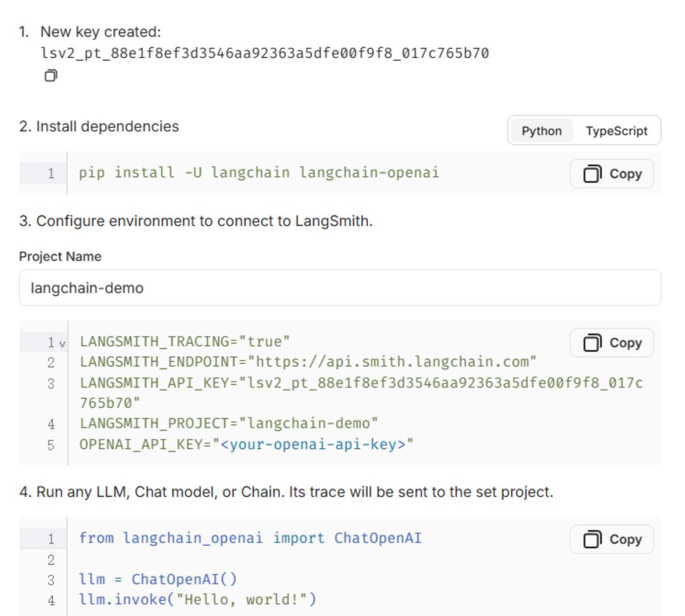Edit the Project Name field
This screenshot has width=685, height=616.
click(340, 288)
